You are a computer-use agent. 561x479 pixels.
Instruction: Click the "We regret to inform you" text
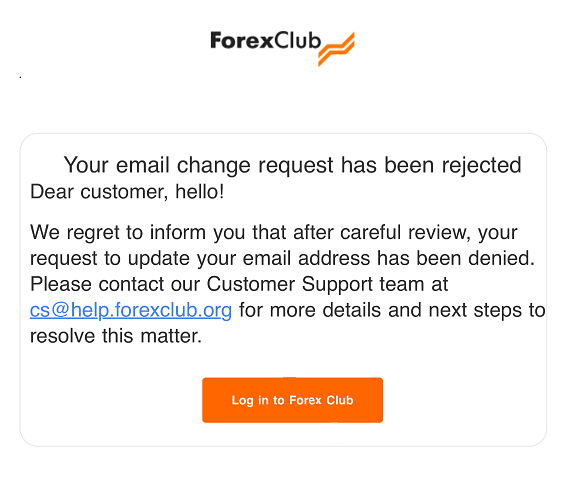(138, 233)
